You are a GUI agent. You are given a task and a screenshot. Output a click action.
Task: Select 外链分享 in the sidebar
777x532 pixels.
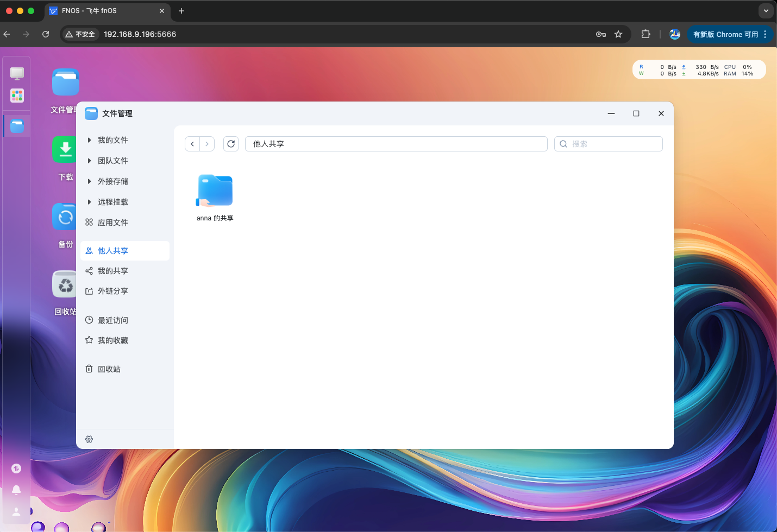click(x=113, y=291)
